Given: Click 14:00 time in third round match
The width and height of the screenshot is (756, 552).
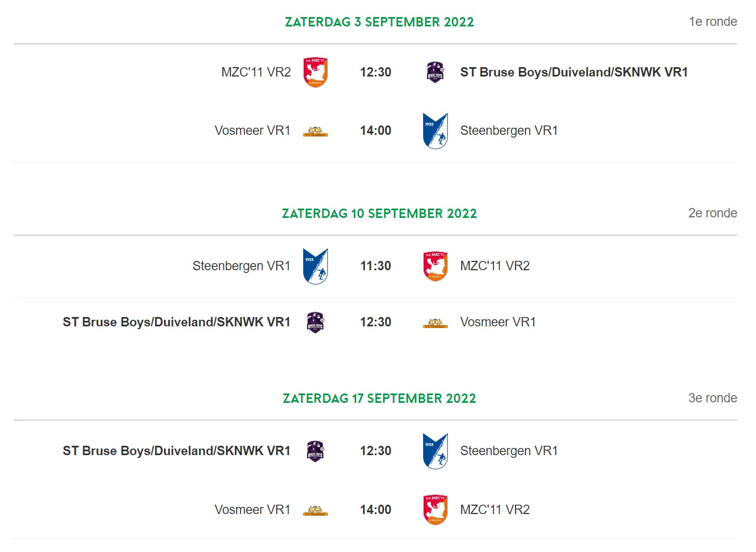Looking at the screenshot, I should [376, 510].
